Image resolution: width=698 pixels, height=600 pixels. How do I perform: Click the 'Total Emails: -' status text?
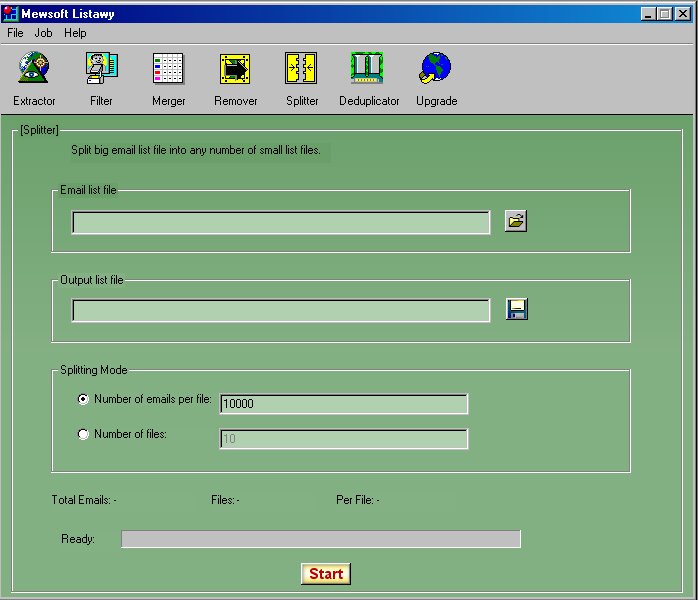(x=84, y=500)
